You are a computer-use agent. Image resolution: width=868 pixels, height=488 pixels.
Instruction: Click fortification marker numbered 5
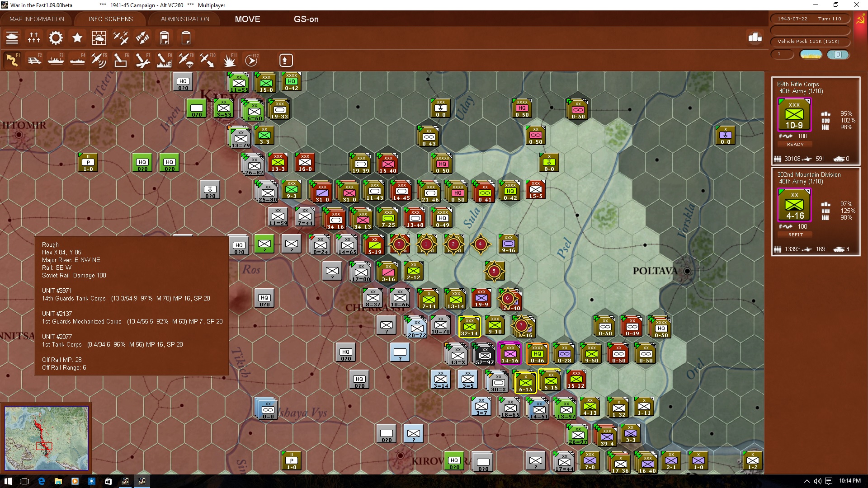(x=494, y=271)
